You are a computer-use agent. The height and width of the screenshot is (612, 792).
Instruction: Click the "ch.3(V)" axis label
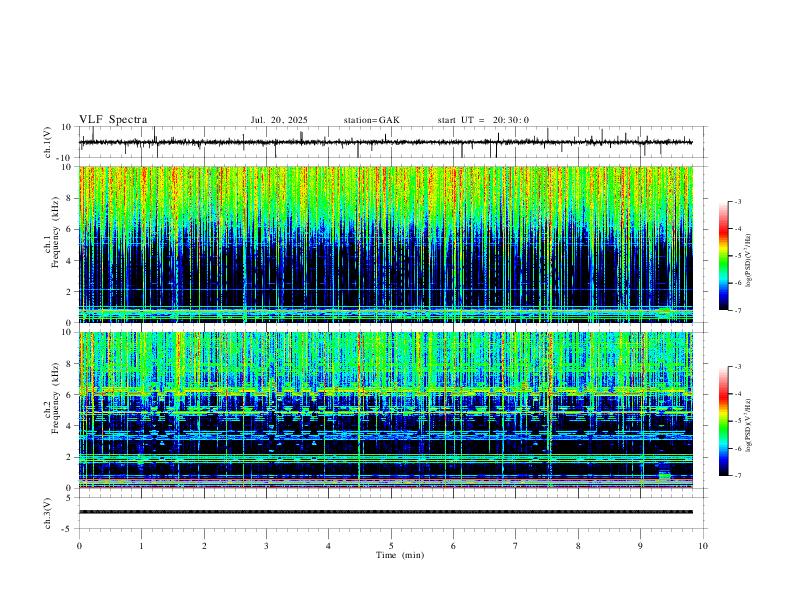(47, 513)
